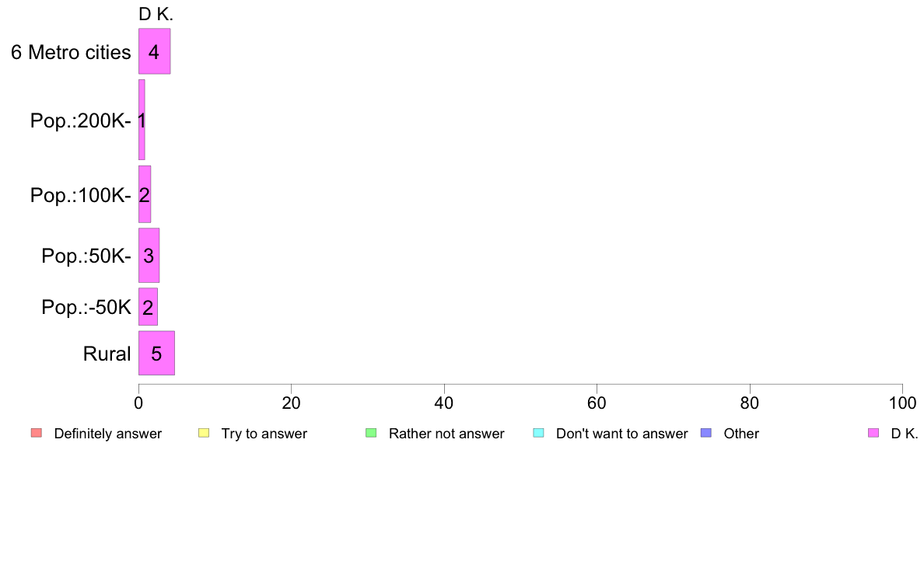Click the blue Other legend swatch
924x572 pixels.
[x=706, y=433]
